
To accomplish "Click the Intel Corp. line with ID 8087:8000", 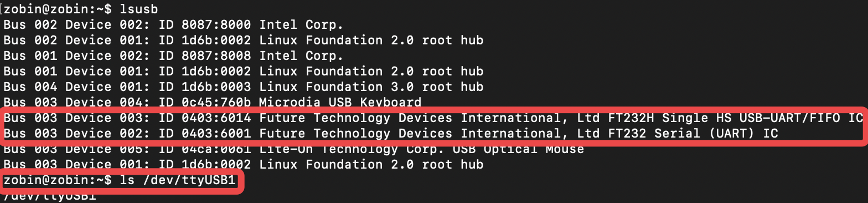I will pos(173,24).
